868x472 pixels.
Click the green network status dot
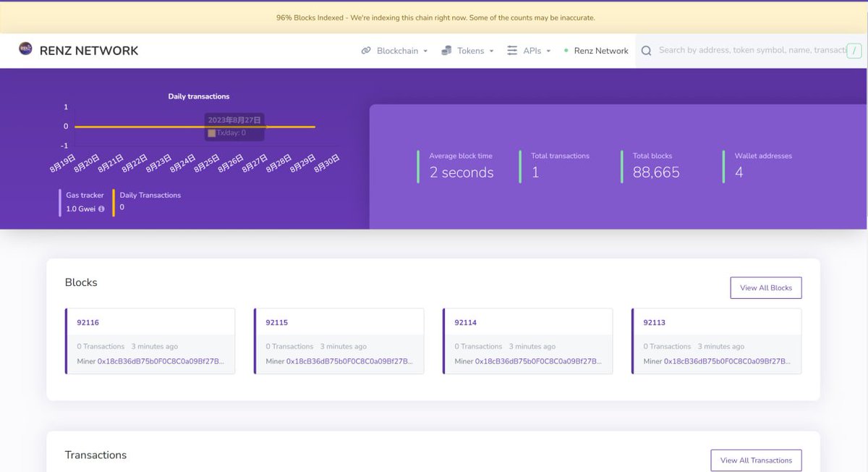click(x=566, y=51)
